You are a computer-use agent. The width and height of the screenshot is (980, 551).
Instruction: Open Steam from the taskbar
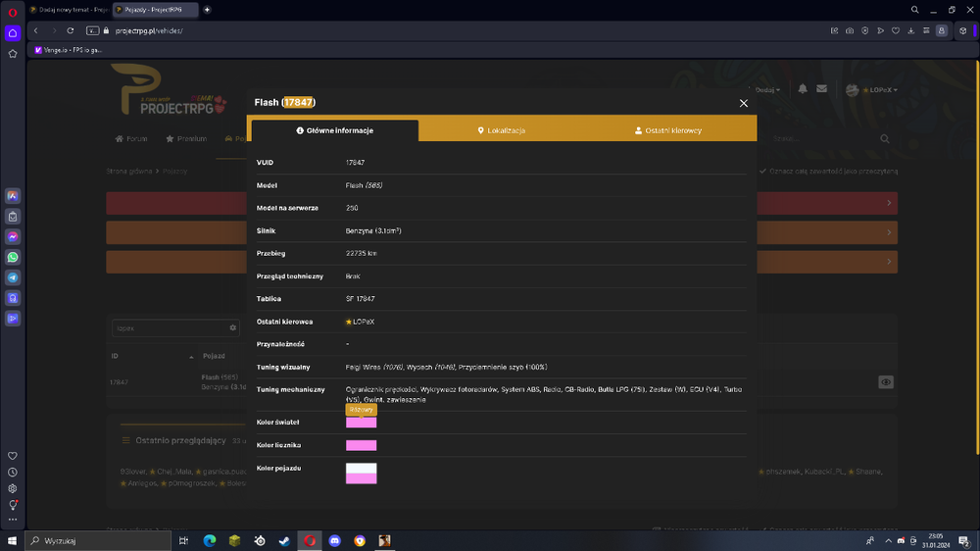pyautogui.click(x=284, y=541)
